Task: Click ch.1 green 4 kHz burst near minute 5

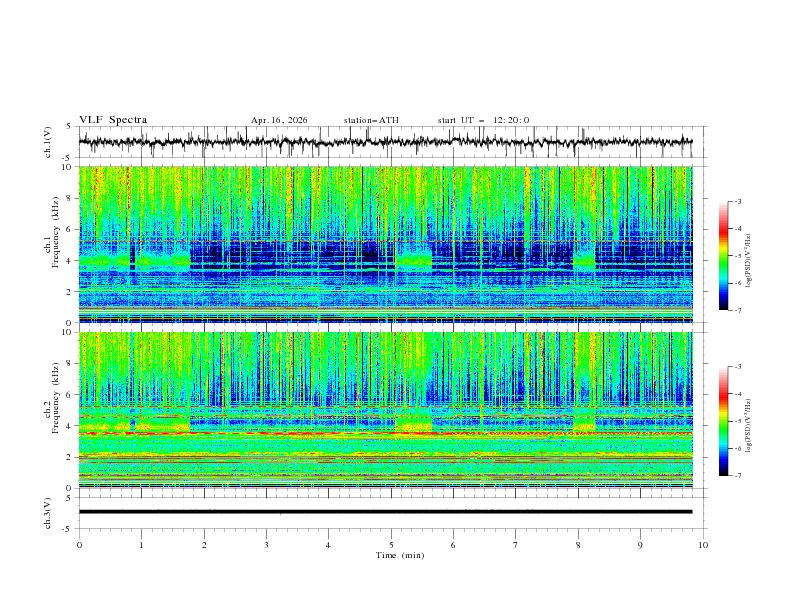Action: click(x=414, y=259)
